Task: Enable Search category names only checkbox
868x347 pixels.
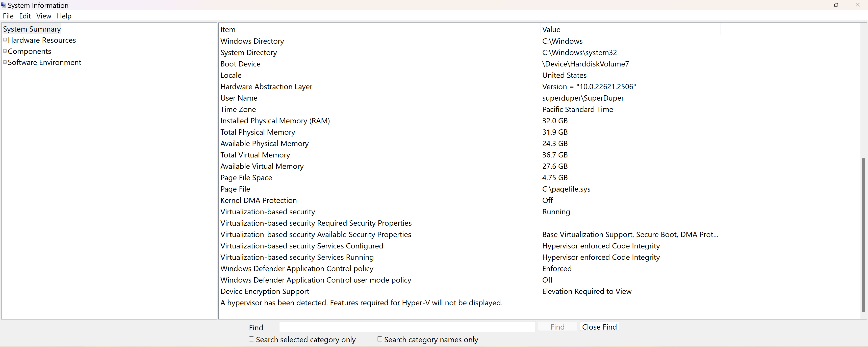Action: coord(380,339)
